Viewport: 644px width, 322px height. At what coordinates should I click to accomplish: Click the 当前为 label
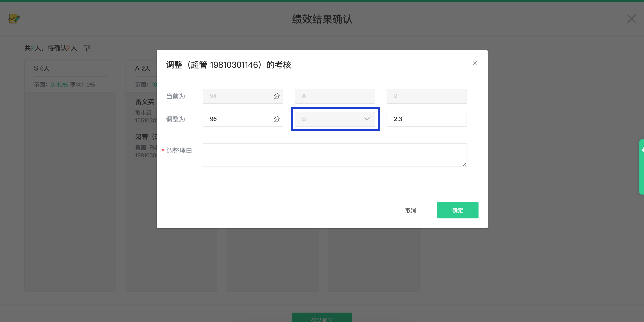(x=176, y=96)
